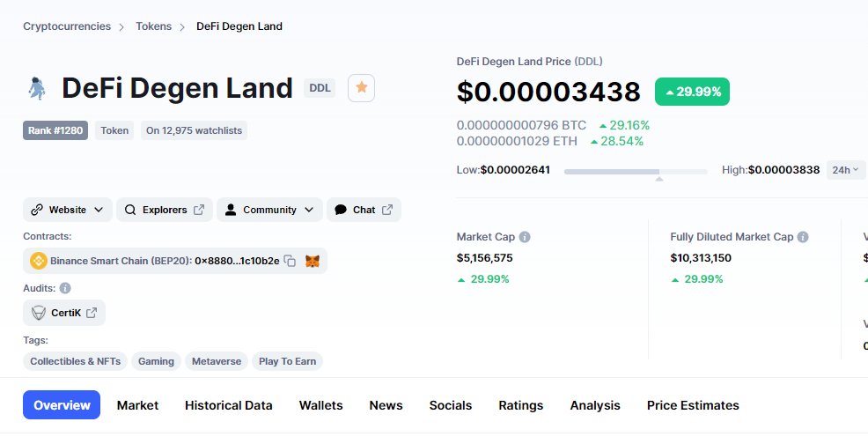
Task: Click the CertiK shield logo icon
Action: [x=38, y=314]
